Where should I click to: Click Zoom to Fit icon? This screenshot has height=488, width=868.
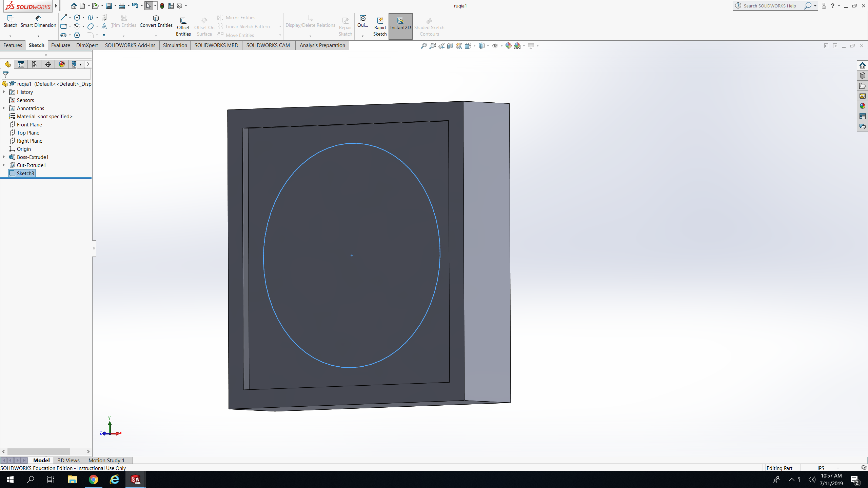(423, 46)
